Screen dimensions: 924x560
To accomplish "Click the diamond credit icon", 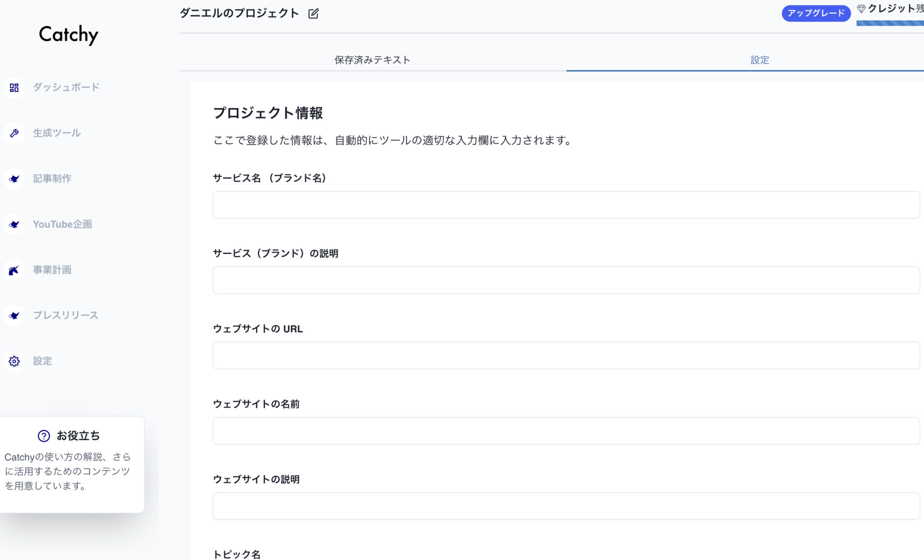I will click(861, 9).
